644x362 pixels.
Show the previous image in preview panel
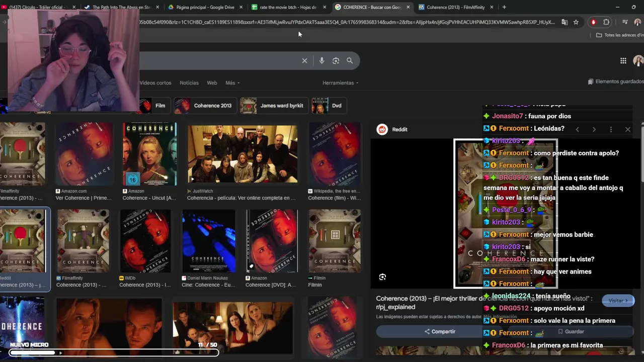[577, 129]
